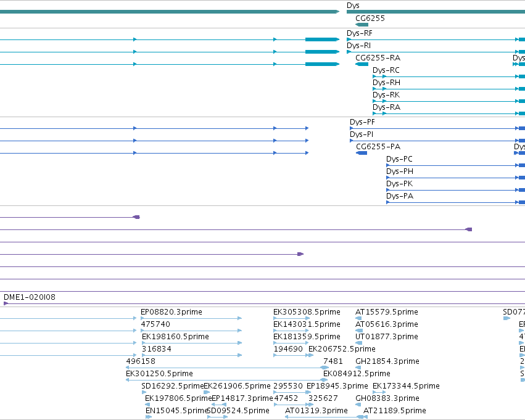Select EST feature 194690

(x=288, y=350)
